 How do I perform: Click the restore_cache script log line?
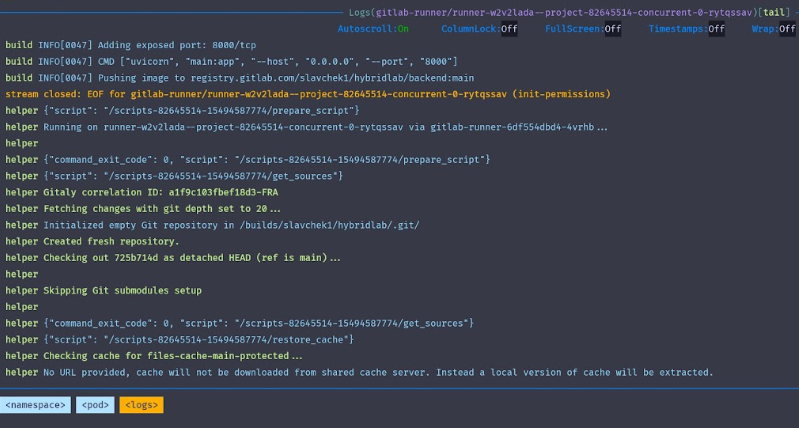click(179, 340)
